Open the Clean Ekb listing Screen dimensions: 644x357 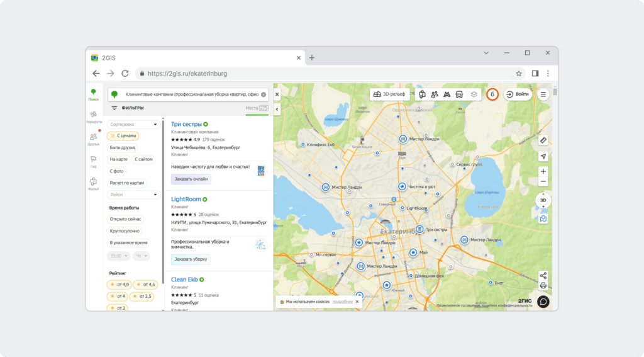pyautogui.click(x=184, y=280)
